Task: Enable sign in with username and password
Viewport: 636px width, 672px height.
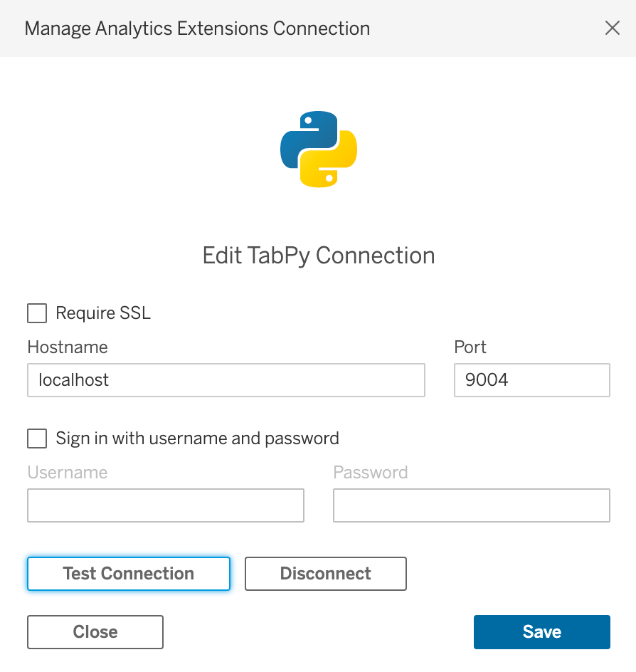Action: point(36,439)
